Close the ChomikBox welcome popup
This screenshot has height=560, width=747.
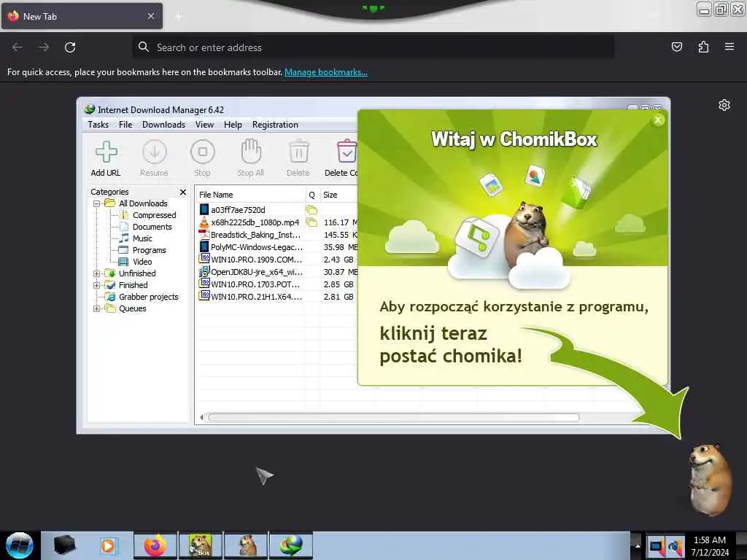(x=658, y=120)
